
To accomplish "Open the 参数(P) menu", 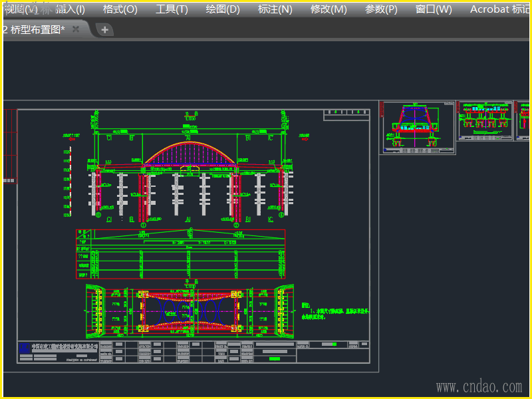I will pos(381,9).
